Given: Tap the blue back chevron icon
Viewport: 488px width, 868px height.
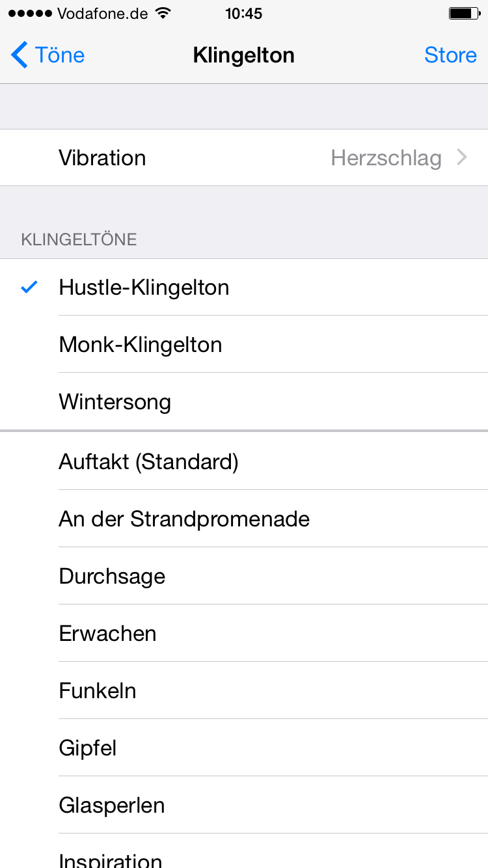Looking at the screenshot, I should [x=19, y=55].
